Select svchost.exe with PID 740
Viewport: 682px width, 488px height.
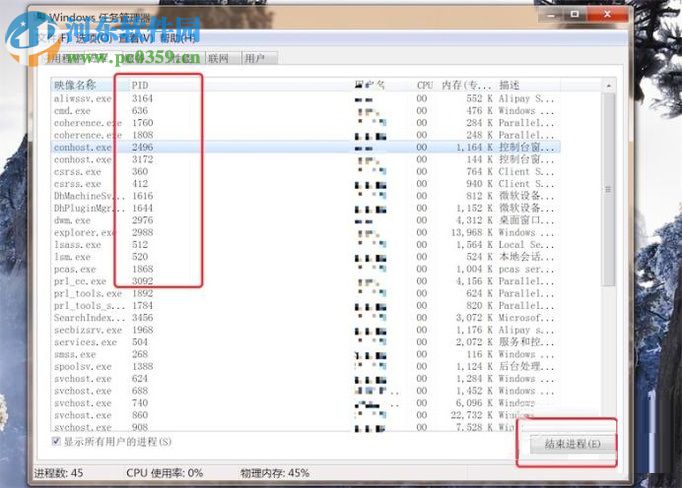[305, 403]
